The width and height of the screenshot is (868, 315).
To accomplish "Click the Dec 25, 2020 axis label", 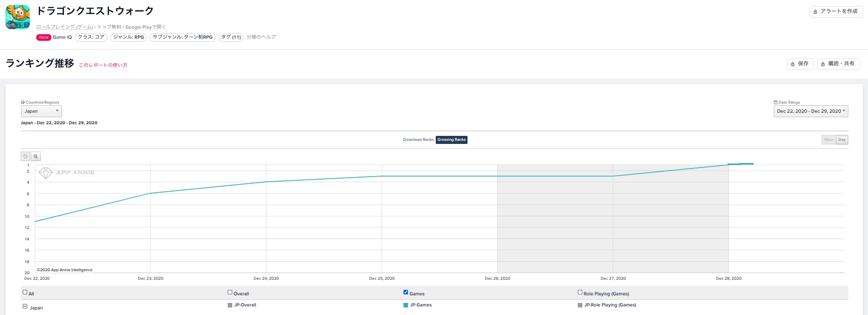I will point(382,278).
